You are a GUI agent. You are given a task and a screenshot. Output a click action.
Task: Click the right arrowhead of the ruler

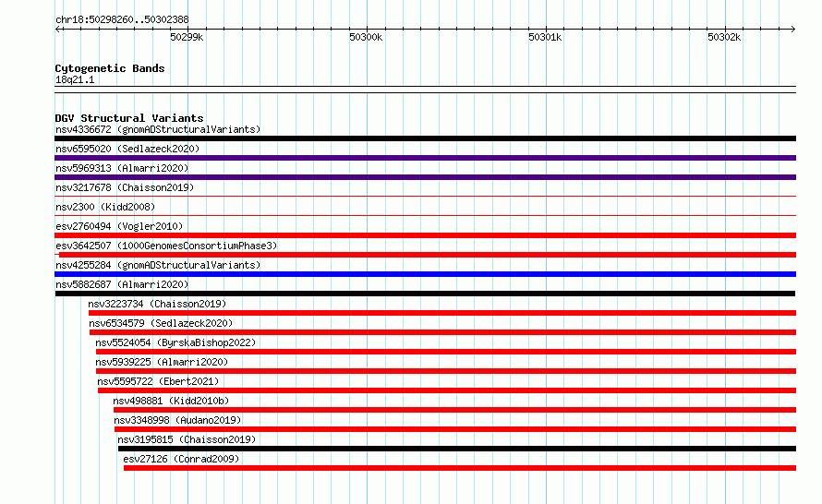pyautogui.click(x=793, y=30)
